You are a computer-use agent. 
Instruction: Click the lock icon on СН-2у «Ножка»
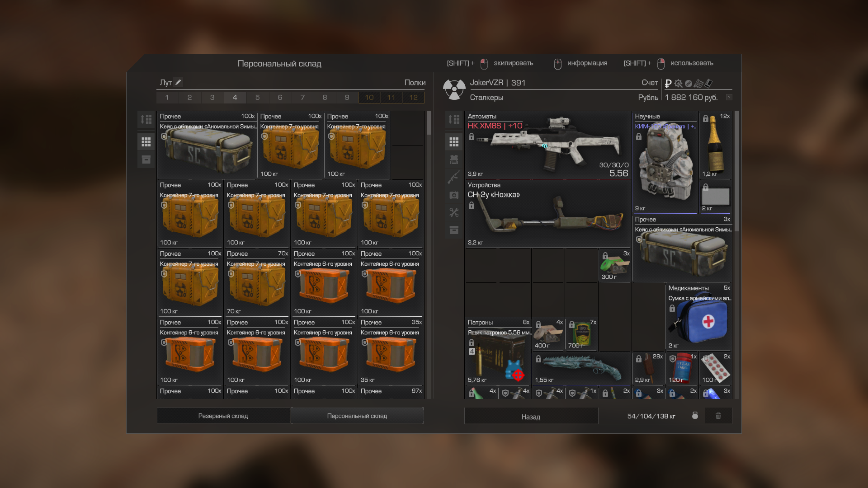click(472, 205)
